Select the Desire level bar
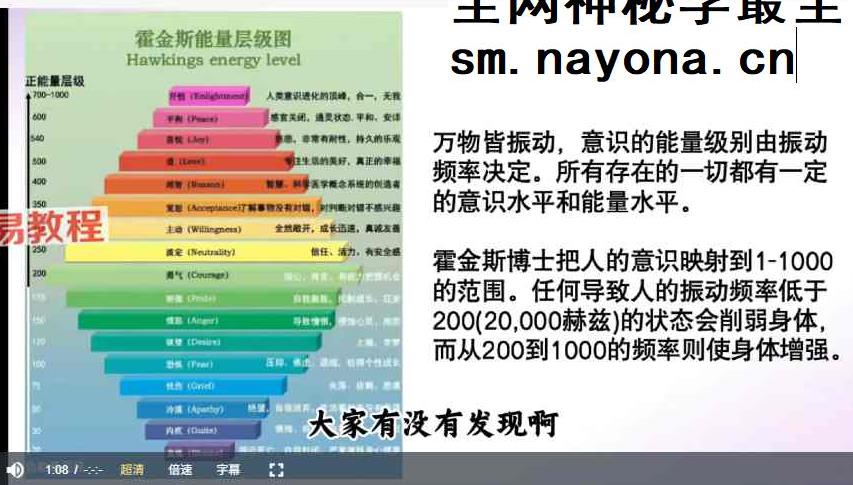 point(206,342)
